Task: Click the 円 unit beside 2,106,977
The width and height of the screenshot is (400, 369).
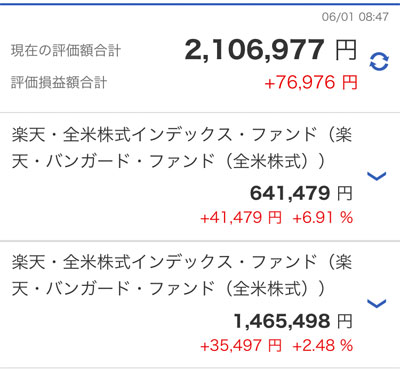Action: pyautogui.click(x=346, y=50)
